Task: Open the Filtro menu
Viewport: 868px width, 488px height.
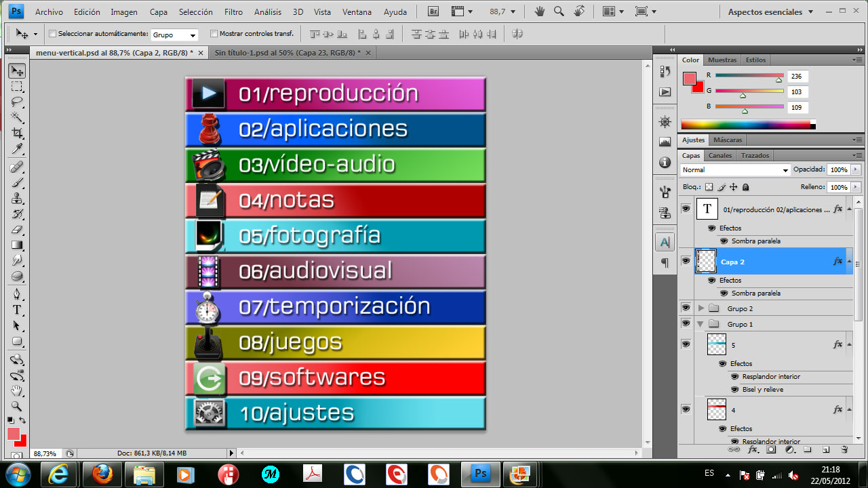Action: point(233,12)
